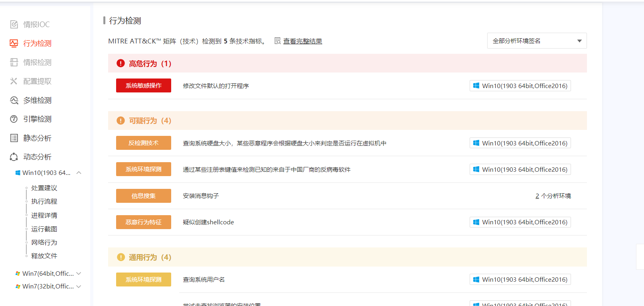Viewport: 644px width, 306px height.
Task: Click the 多维检测 sidebar icon
Action: [14, 100]
